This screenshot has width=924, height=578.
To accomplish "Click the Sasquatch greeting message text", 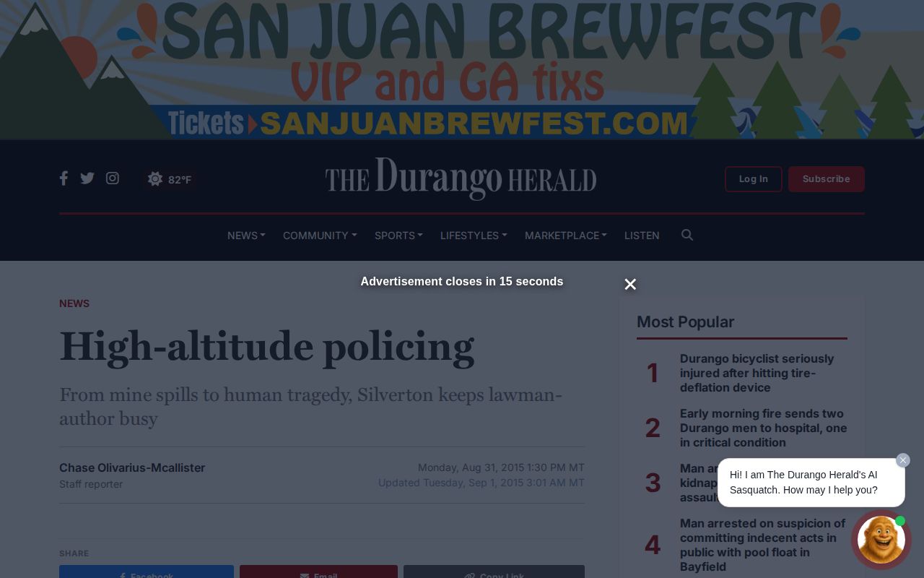I will 803,483.
